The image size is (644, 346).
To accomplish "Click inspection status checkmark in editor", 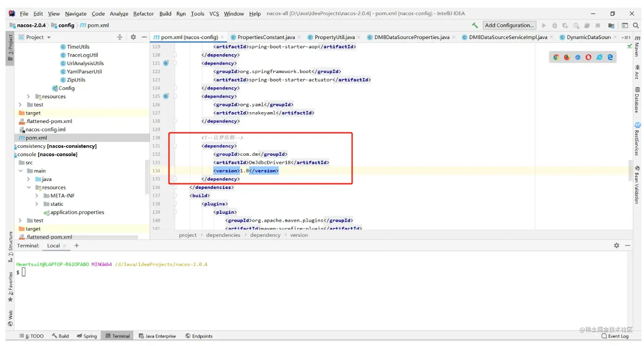I will click(629, 46).
